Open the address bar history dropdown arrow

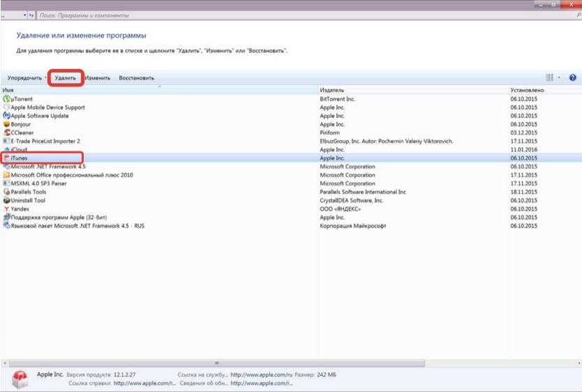pyautogui.click(x=26, y=15)
